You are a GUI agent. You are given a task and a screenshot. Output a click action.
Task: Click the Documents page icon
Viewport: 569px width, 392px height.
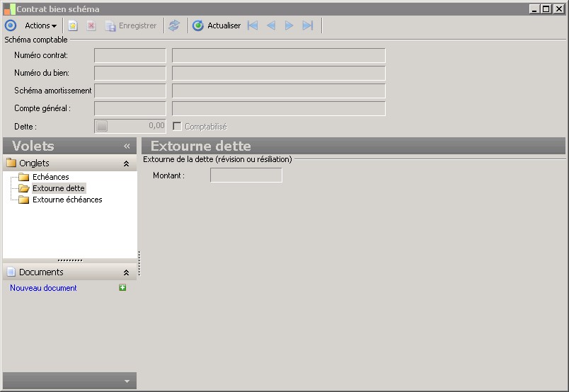11,272
